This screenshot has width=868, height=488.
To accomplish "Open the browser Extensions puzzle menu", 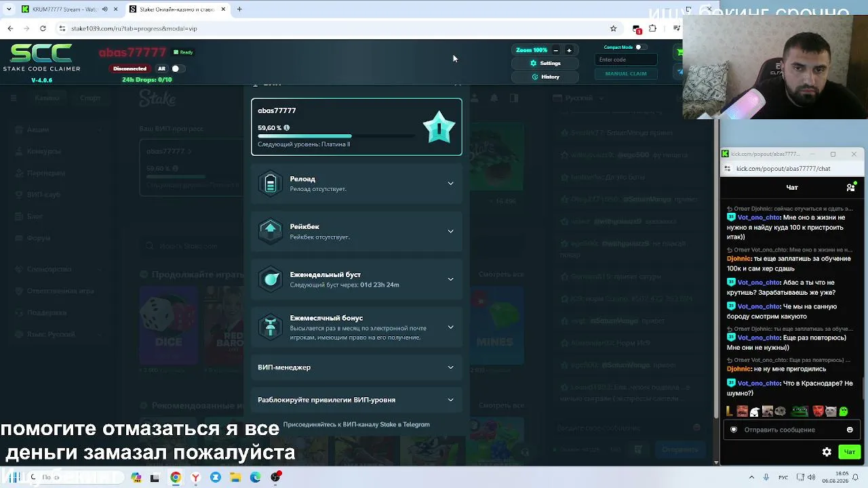I will 652,28.
